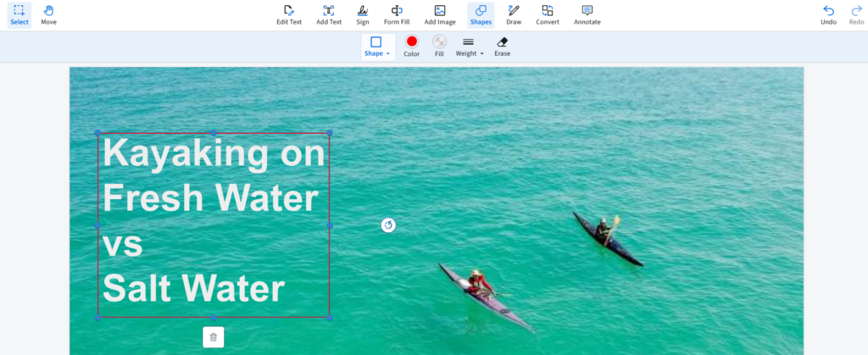Click the Redo button
Viewport: 868px width, 355px height.
point(856,14)
